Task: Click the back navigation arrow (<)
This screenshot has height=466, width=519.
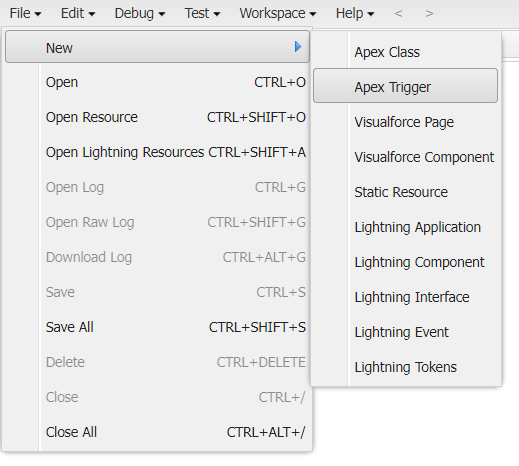Action: 398,13
